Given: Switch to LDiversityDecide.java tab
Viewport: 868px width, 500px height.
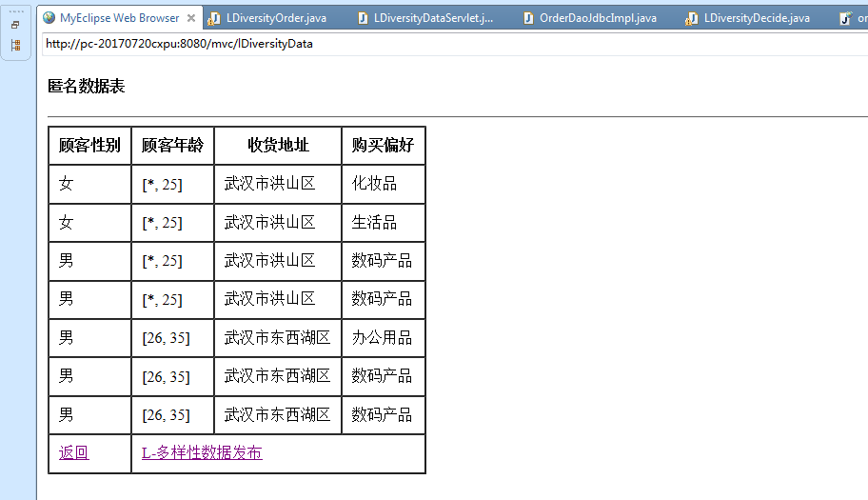Looking at the screenshot, I should click(x=757, y=18).
